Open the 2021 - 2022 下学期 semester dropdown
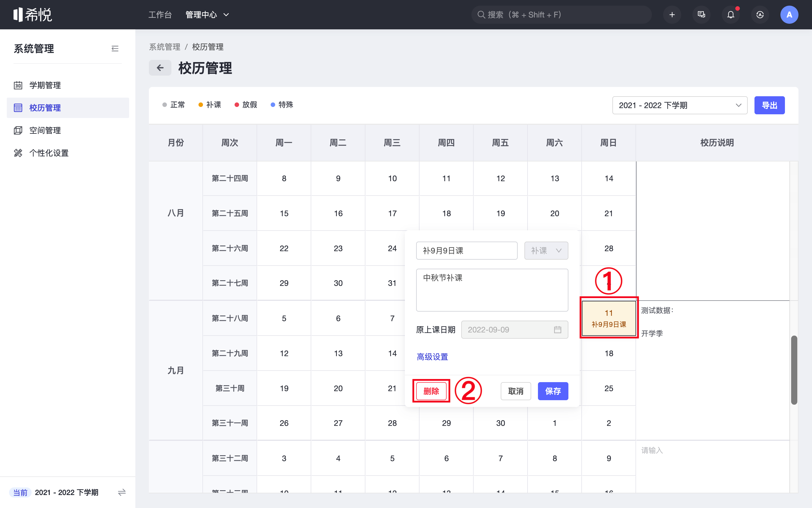Screen dimensions: 812x508 pyautogui.click(x=680, y=105)
